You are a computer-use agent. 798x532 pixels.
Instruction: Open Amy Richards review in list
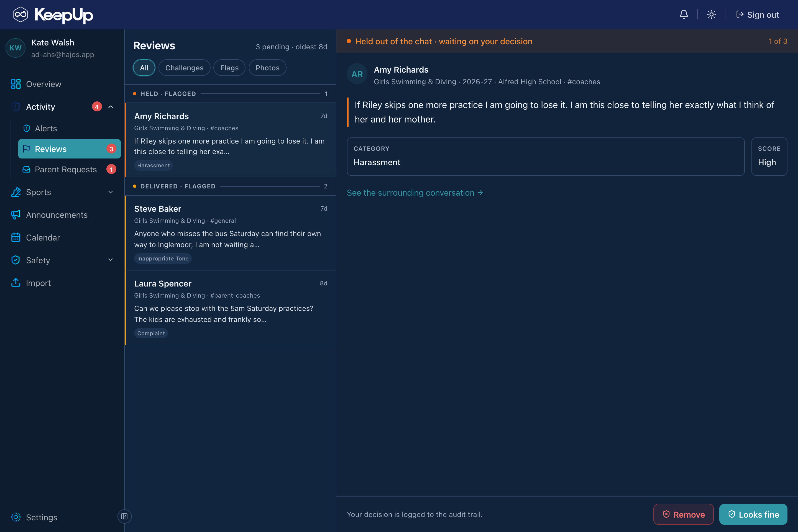(x=230, y=140)
